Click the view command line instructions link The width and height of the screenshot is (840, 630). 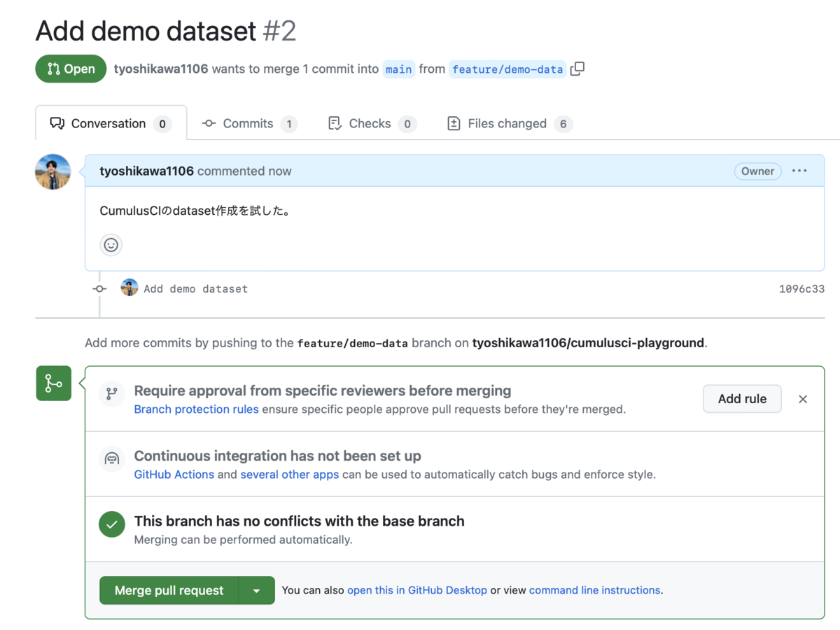point(595,590)
